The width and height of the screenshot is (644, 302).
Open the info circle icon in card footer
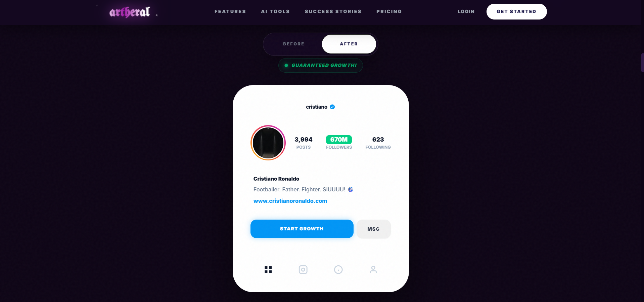[338, 270]
